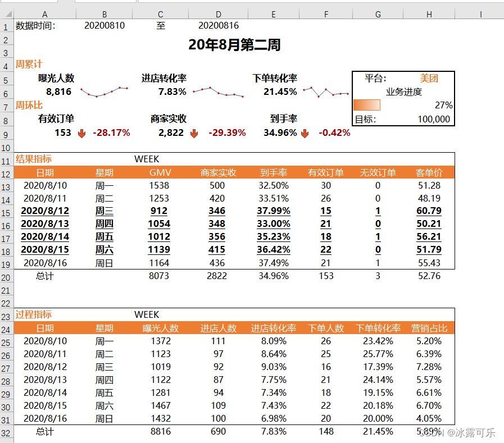Screen dimensions: 504x443
Task: Select column C header
Action: click(160, 14)
